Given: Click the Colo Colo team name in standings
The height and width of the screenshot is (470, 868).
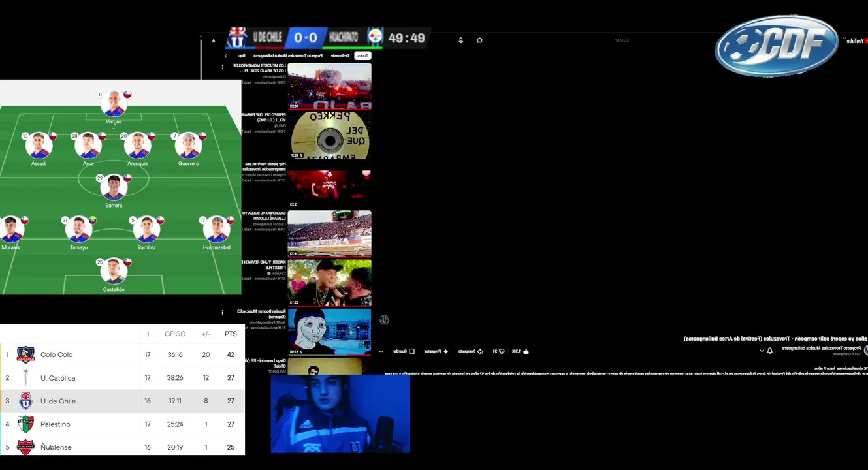Looking at the screenshot, I should (x=57, y=354).
